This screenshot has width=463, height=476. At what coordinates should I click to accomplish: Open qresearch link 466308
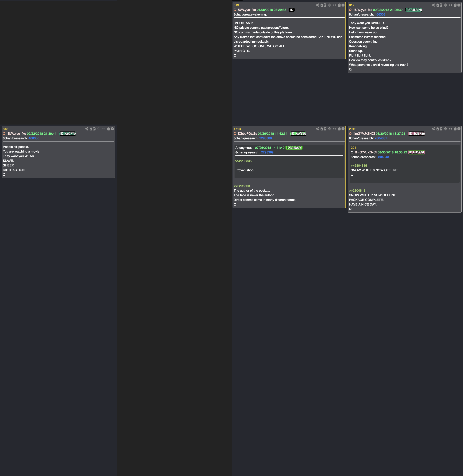pyautogui.click(x=380, y=15)
